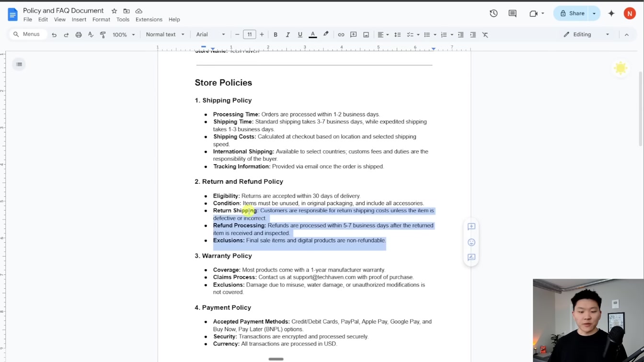Open the Format menu

[101, 20]
